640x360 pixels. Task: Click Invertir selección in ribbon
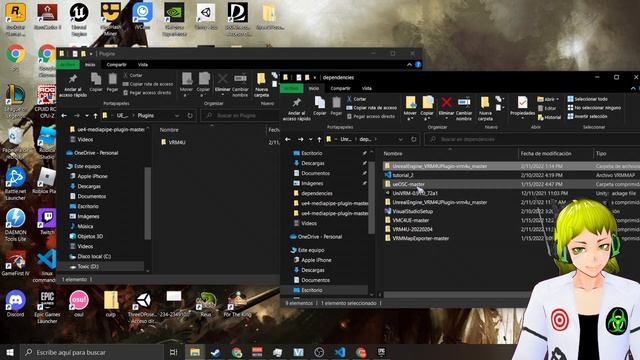[587, 116]
